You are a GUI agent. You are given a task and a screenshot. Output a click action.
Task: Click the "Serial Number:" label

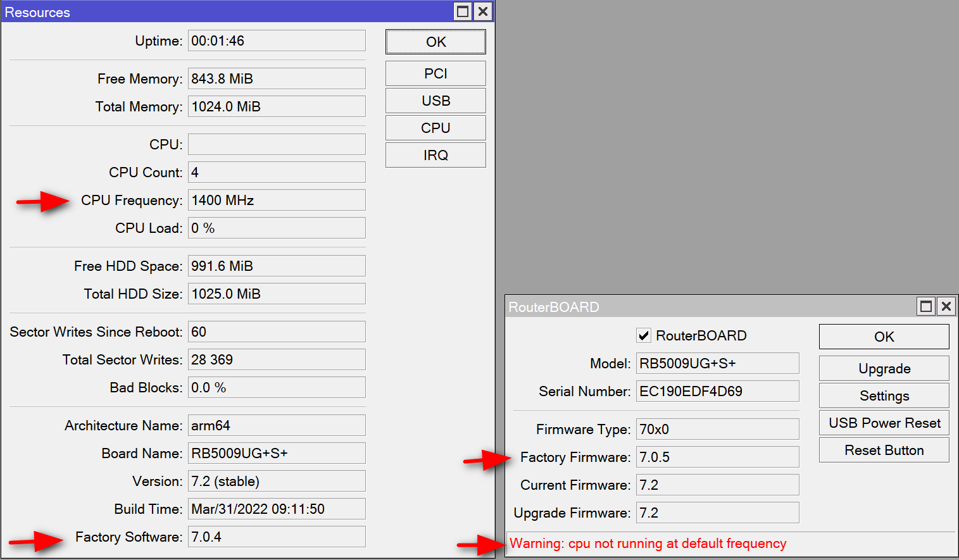[x=585, y=391]
